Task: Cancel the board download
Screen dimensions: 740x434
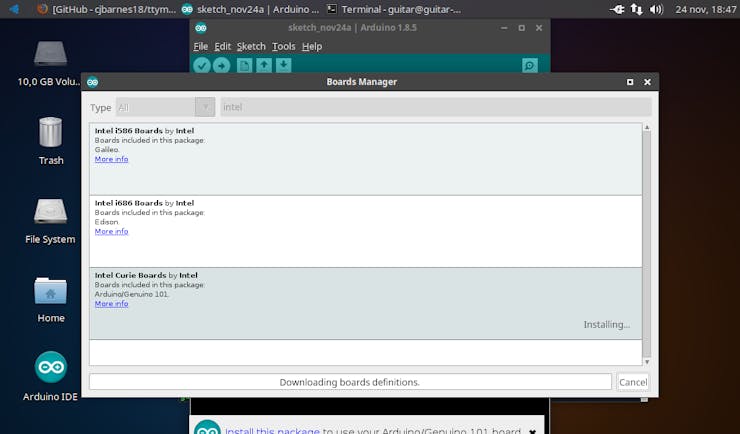Action: 633,382
